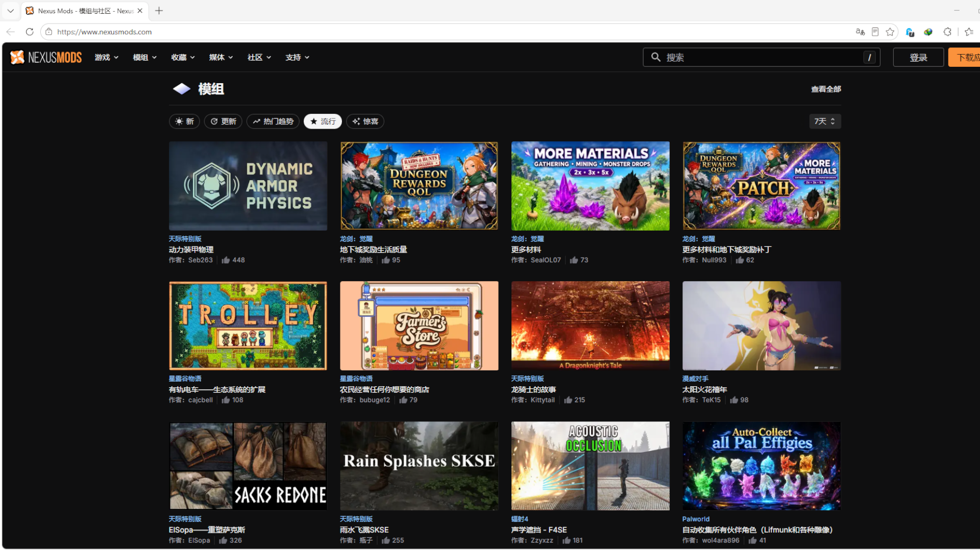Expand the 游戏 menu

(x=107, y=57)
